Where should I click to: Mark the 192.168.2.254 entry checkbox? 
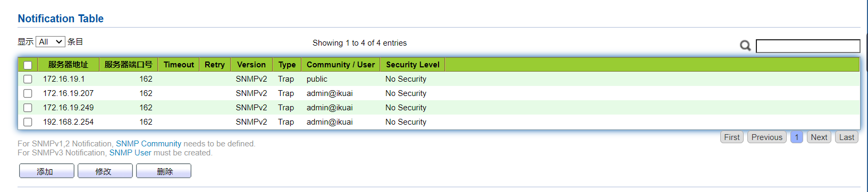pos(28,122)
